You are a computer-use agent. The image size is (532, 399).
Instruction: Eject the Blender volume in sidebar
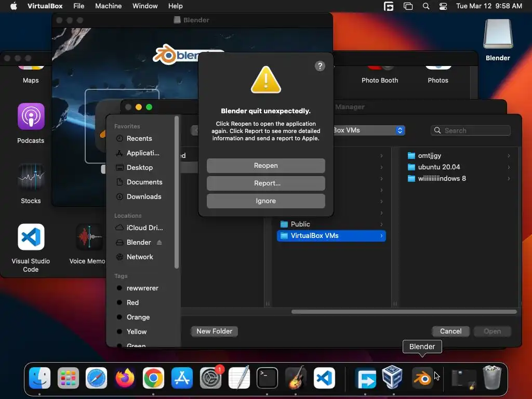(x=159, y=242)
